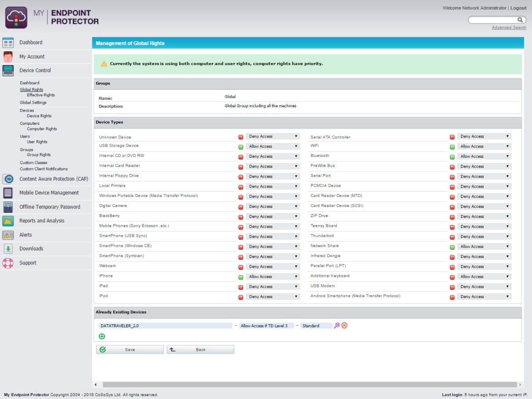Open the Unknown Device access dropdown
The image size is (532, 399).
(273, 136)
